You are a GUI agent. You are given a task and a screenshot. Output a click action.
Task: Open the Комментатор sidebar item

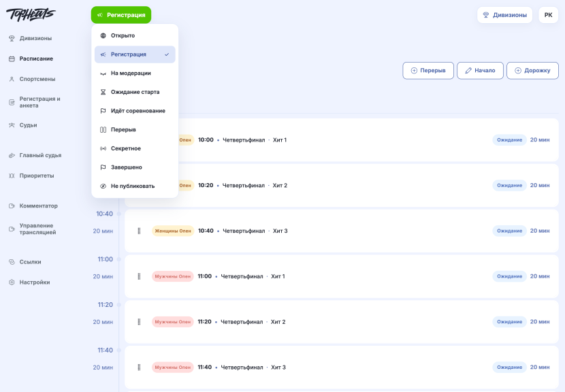pyautogui.click(x=33, y=206)
